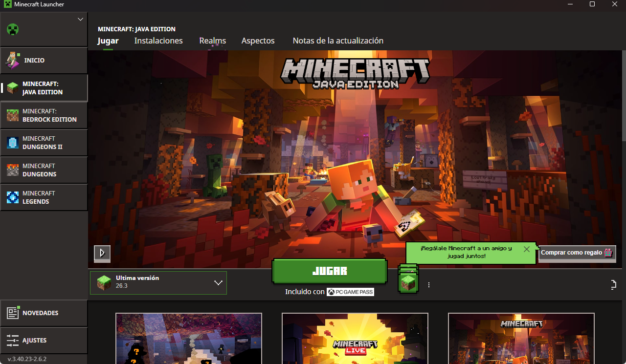
Task: Open the Minecraft Live news card
Action: [x=355, y=339]
